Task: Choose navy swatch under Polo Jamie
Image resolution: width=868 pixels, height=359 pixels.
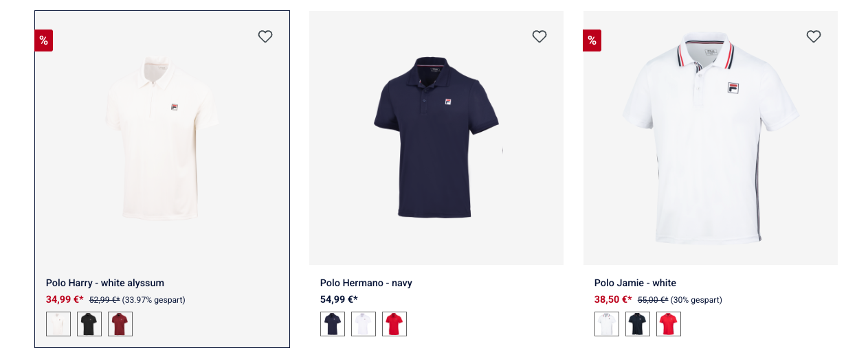Action: tap(638, 324)
